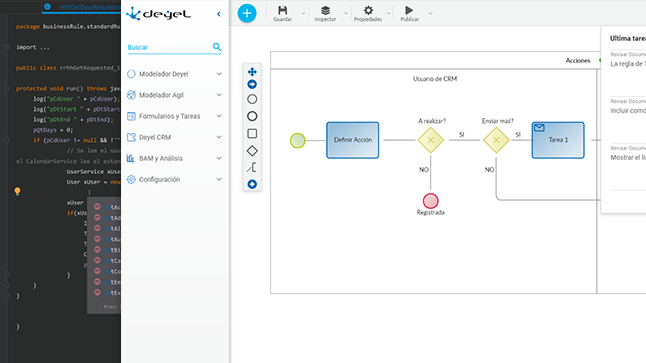Select the annotation bracket tool
Viewport: 646px width, 363px height.
[x=252, y=167]
